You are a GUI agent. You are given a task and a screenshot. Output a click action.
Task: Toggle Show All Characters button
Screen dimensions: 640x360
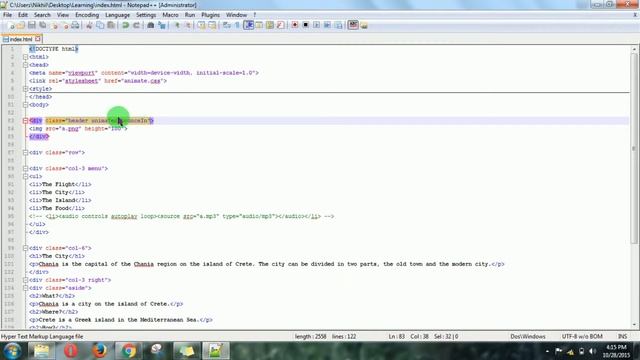[x=237, y=25]
